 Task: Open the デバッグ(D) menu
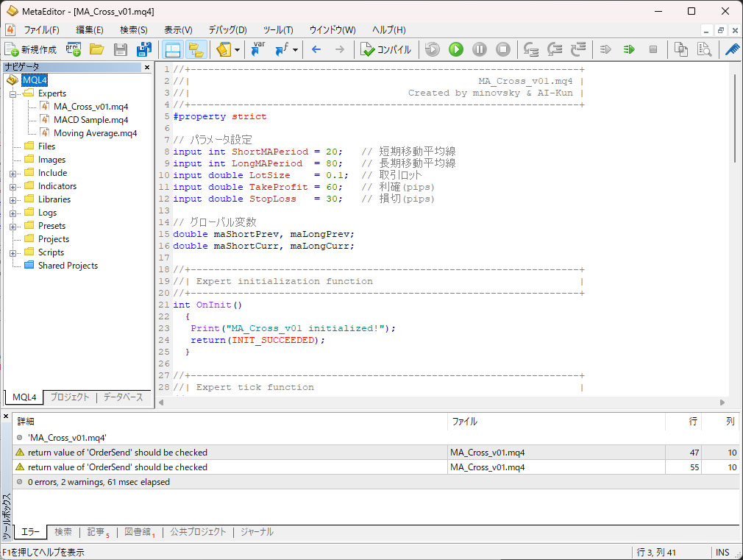point(227,30)
